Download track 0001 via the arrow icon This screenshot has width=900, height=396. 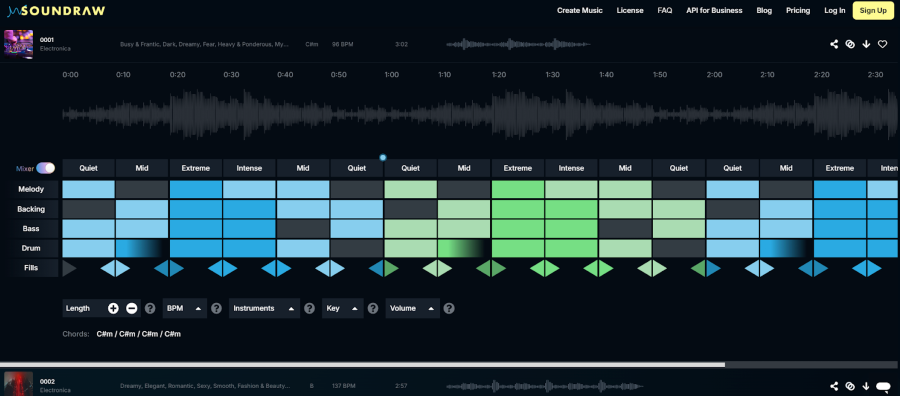coord(866,44)
